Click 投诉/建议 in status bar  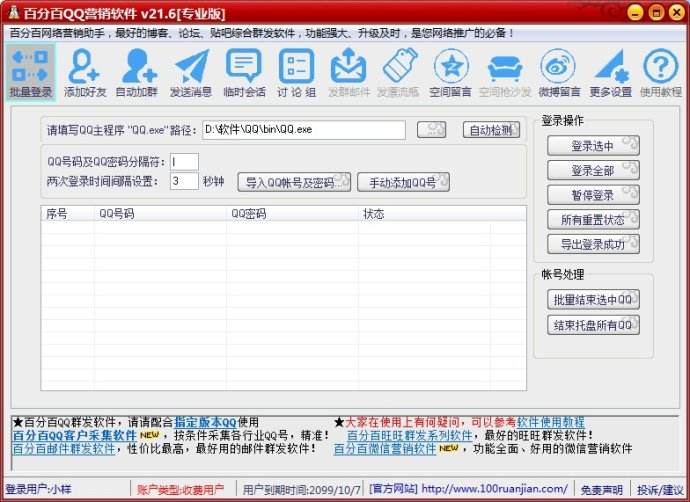click(660, 489)
